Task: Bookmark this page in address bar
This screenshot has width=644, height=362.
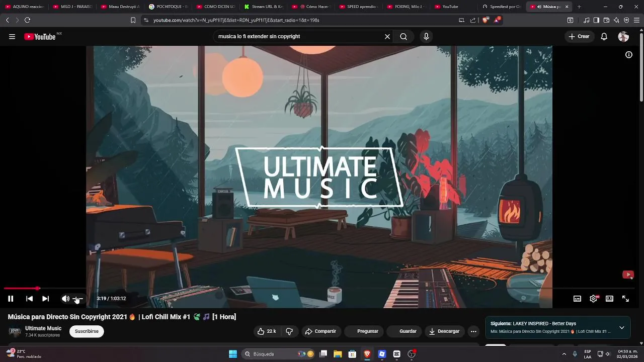Action: point(133,20)
